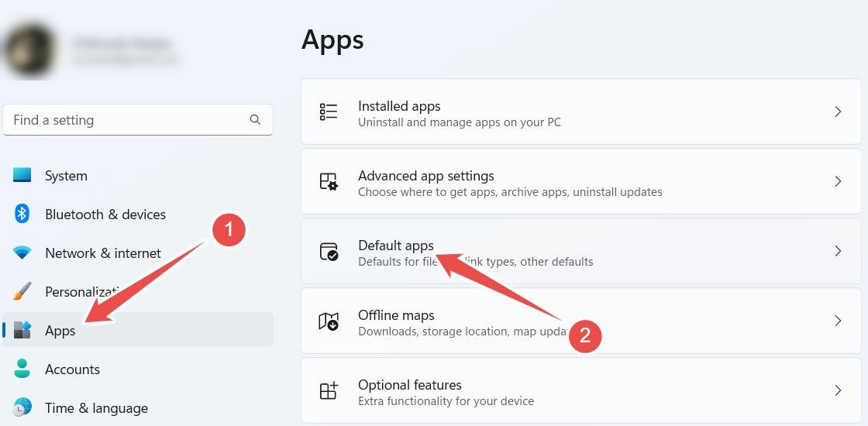Screen dimensions: 868x426
Task: Click the Time & language globe icon
Action: 22,407
